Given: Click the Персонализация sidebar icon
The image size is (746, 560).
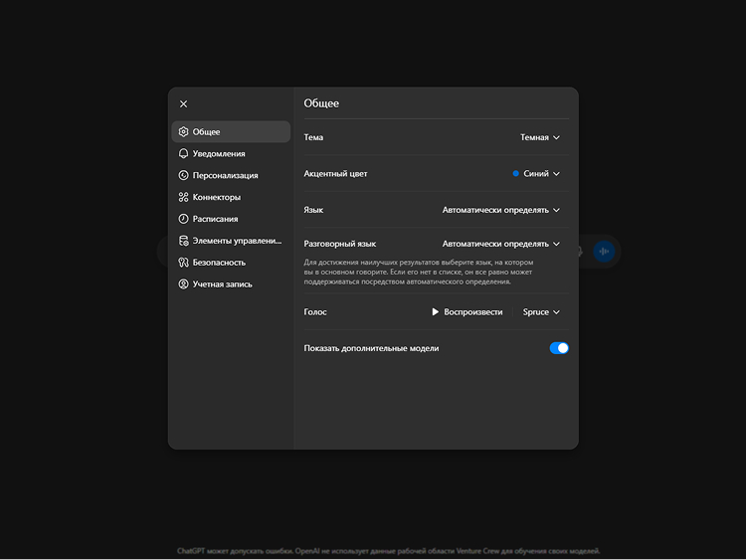Looking at the screenshot, I should 183,175.
